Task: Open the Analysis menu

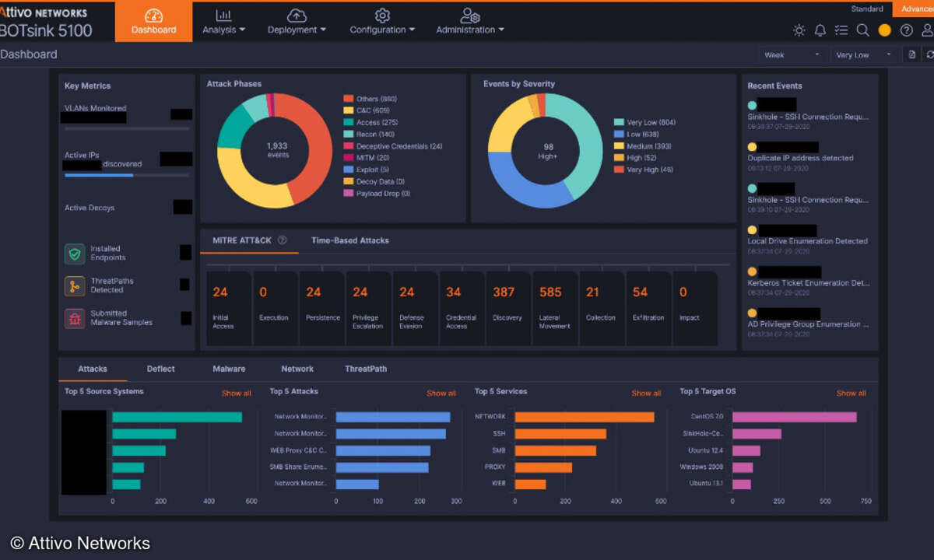Action: 223,22
